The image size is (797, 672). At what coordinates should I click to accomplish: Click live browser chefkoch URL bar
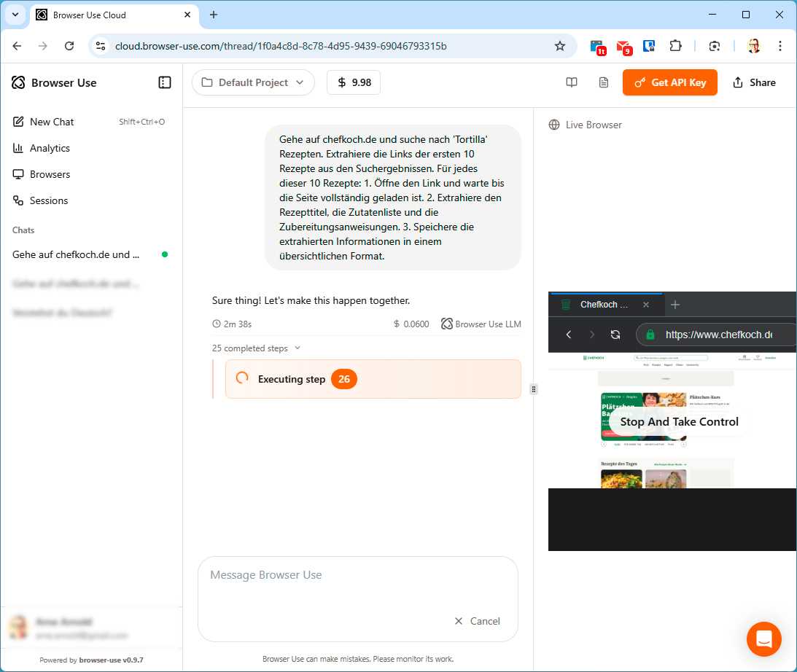(718, 335)
